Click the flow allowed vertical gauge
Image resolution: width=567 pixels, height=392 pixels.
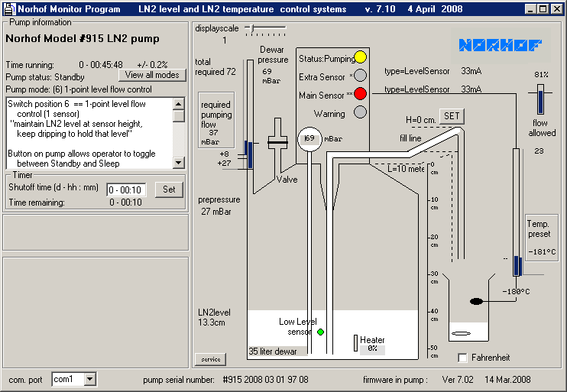(541, 99)
